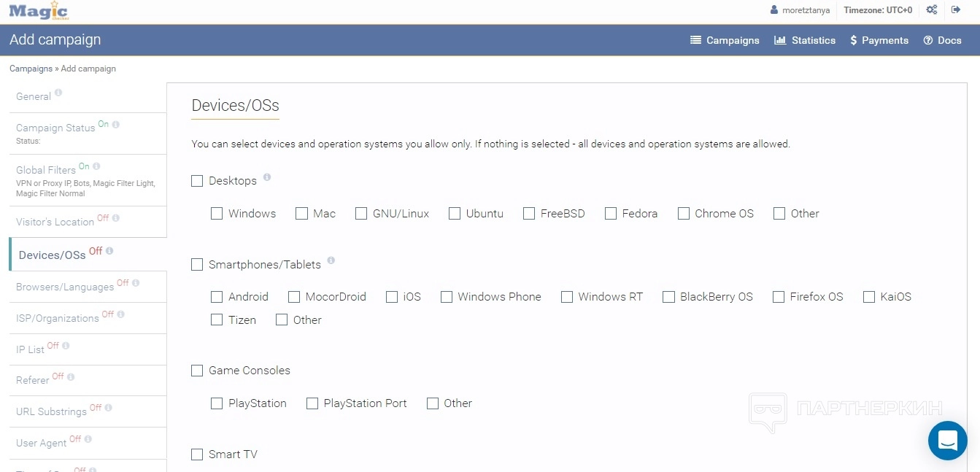
Task: Open the Docs link in header
Action: tap(942, 40)
